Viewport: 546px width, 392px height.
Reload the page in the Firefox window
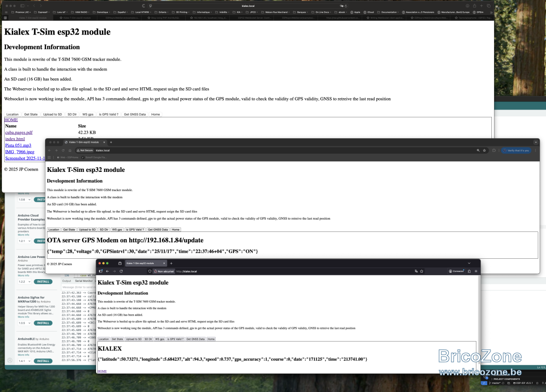121,271
